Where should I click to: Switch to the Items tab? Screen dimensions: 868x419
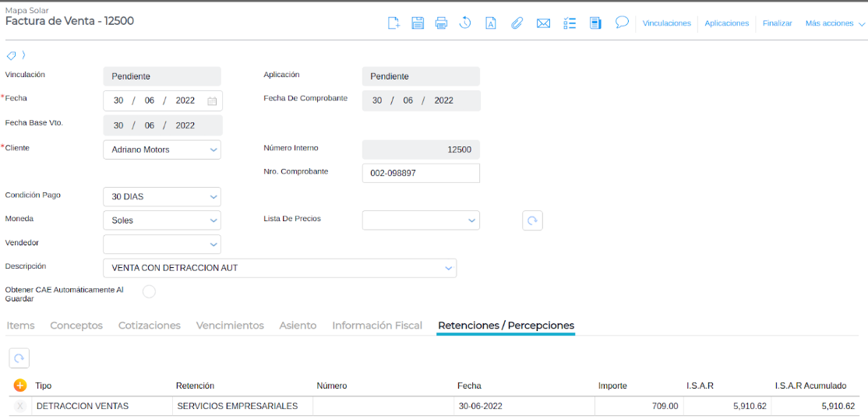point(21,326)
